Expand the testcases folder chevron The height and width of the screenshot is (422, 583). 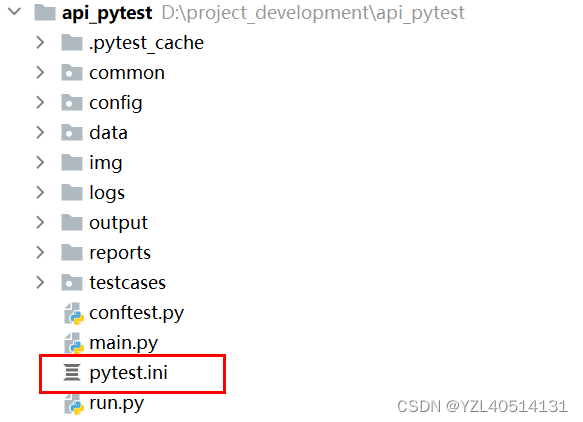40,283
